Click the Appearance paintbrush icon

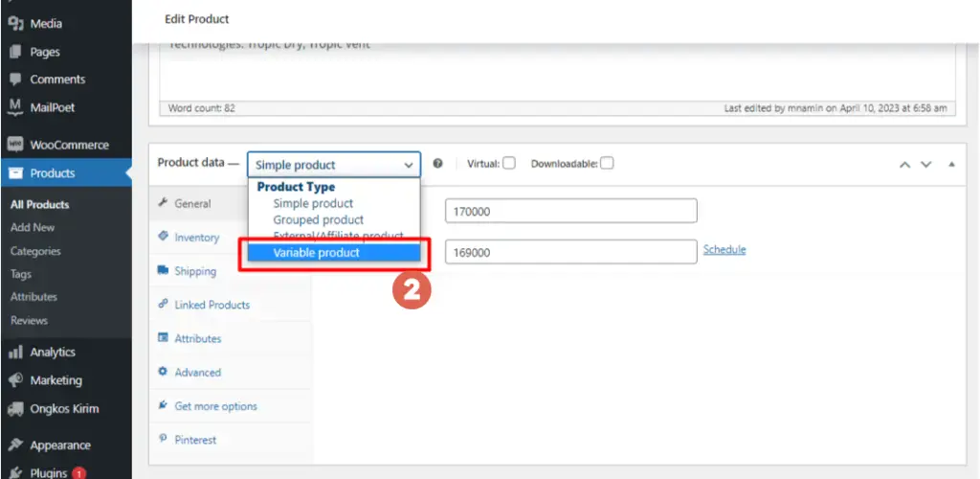click(x=15, y=445)
